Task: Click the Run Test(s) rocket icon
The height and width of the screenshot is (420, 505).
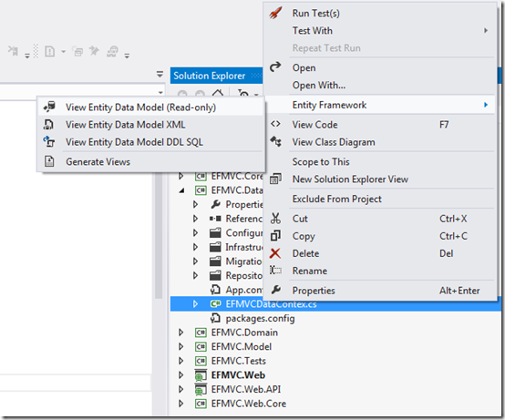Action: pyautogui.click(x=275, y=13)
